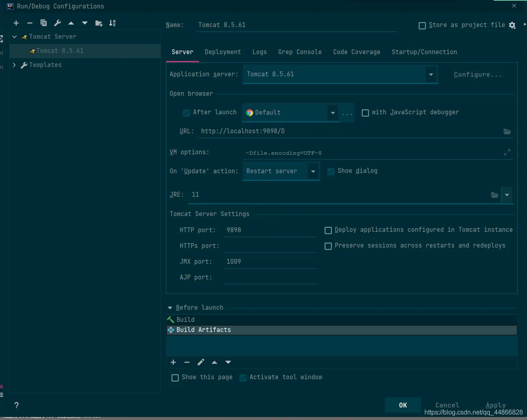Edit the selected Before launch task
Screen dimensions: 527x420
pos(201,362)
